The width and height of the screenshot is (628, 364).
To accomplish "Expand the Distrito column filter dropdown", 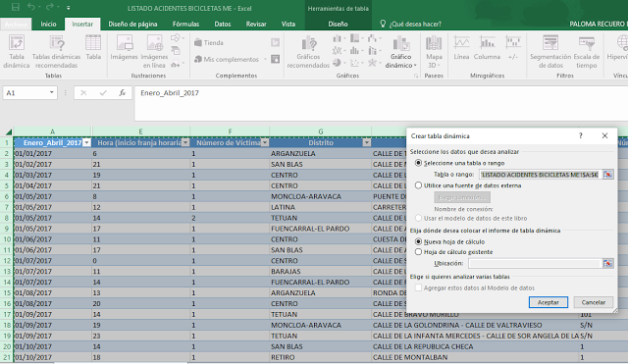I will 366,143.
